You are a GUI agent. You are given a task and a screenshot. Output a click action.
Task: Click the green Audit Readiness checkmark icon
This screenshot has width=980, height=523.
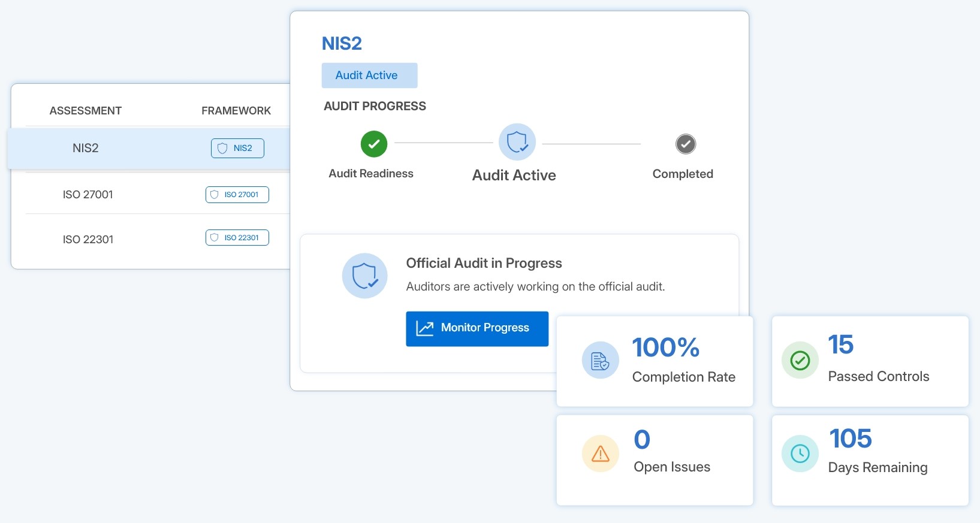pyautogui.click(x=374, y=144)
